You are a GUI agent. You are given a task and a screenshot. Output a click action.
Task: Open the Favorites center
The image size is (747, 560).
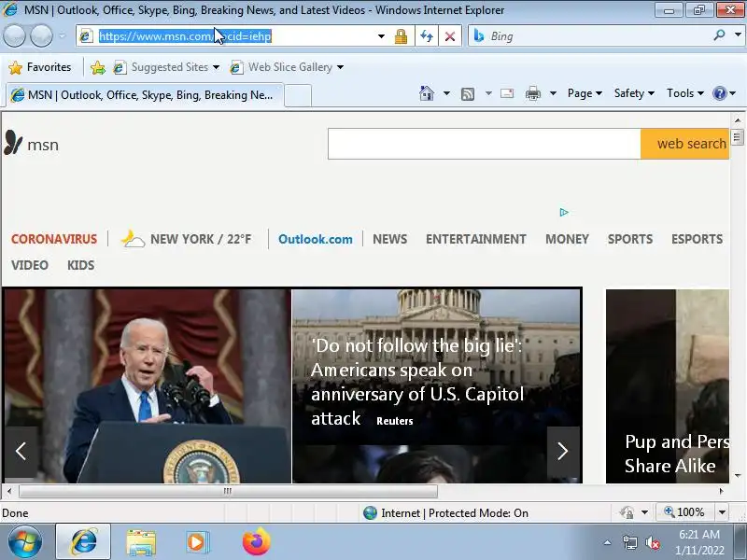click(x=40, y=67)
